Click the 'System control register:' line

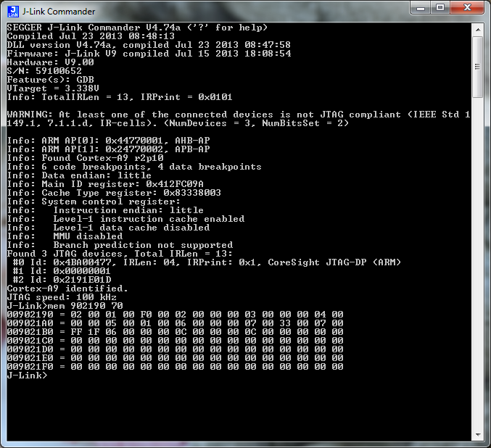point(94,202)
